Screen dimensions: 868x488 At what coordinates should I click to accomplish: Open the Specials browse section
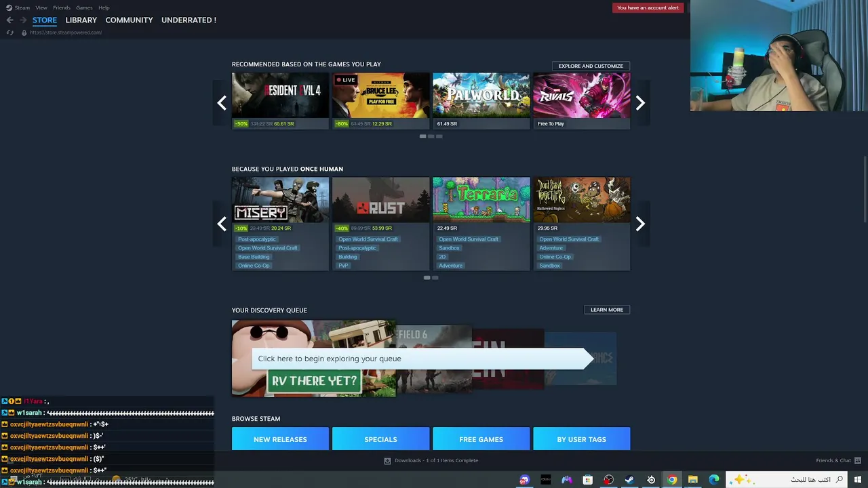tap(380, 439)
